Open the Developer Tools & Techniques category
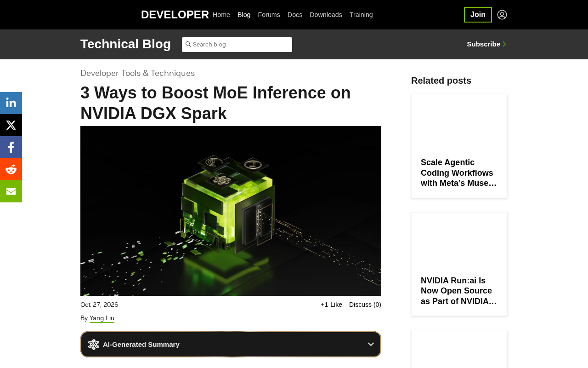 (x=137, y=73)
